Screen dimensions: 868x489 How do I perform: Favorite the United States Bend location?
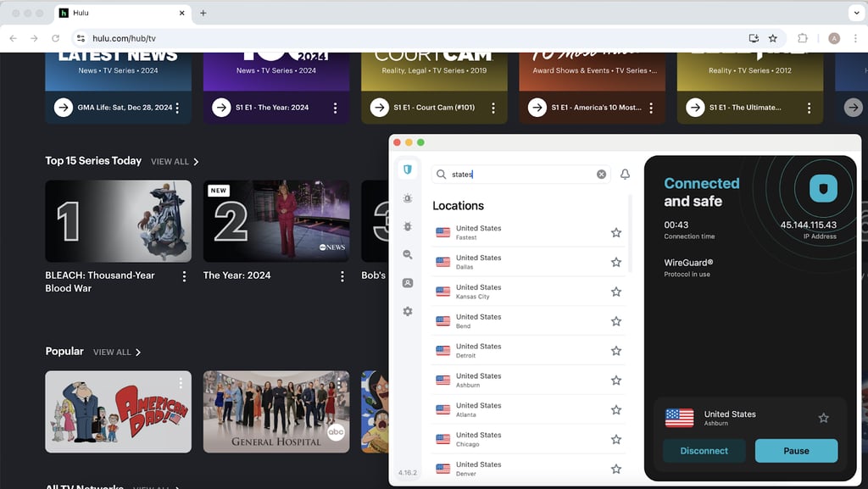(616, 321)
